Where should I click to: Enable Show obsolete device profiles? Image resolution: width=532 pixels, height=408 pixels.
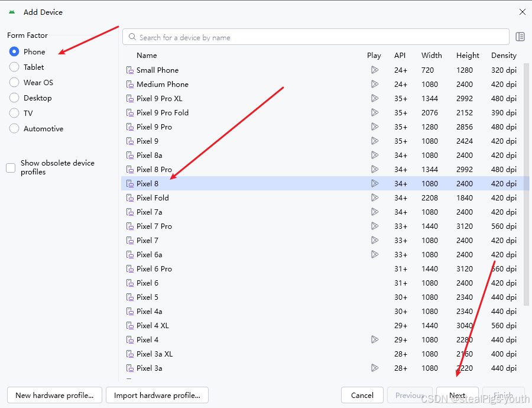click(11, 168)
